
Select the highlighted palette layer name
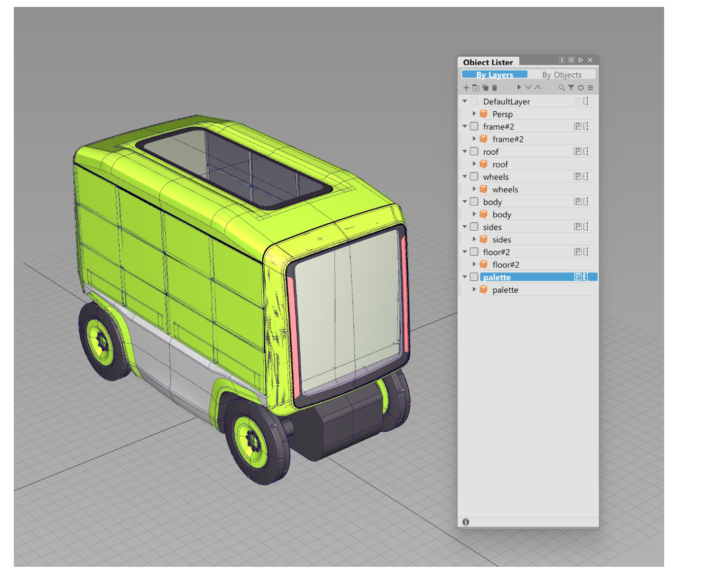click(497, 277)
